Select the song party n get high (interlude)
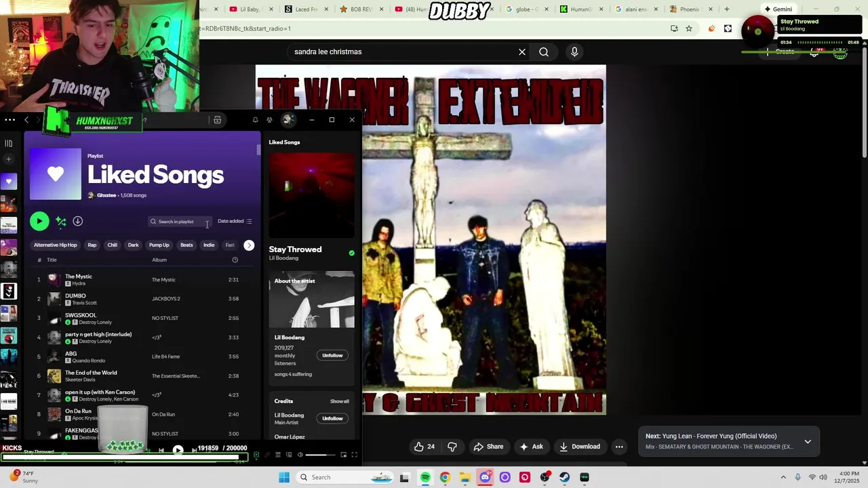This screenshot has width=868, height=488. click(142, 338)
